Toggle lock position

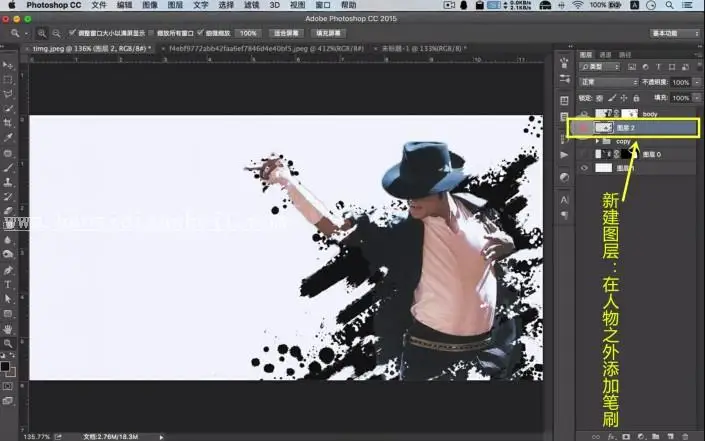(624, 98)
